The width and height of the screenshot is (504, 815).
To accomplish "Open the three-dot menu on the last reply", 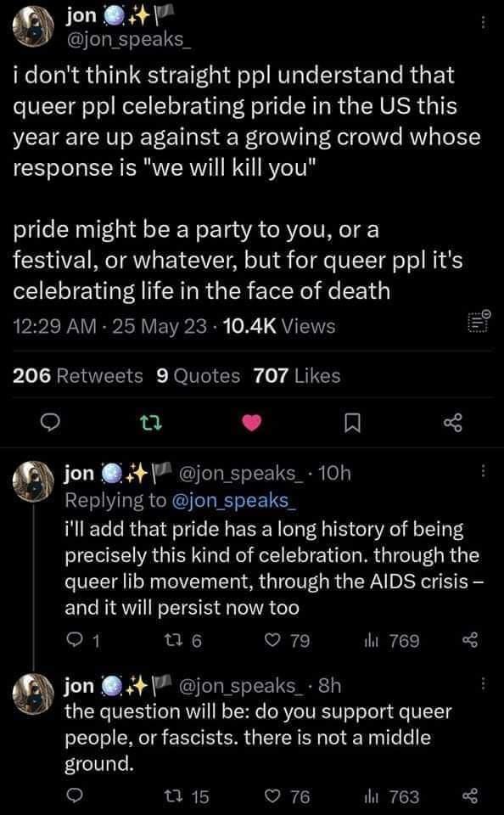I will coord(483,683).
